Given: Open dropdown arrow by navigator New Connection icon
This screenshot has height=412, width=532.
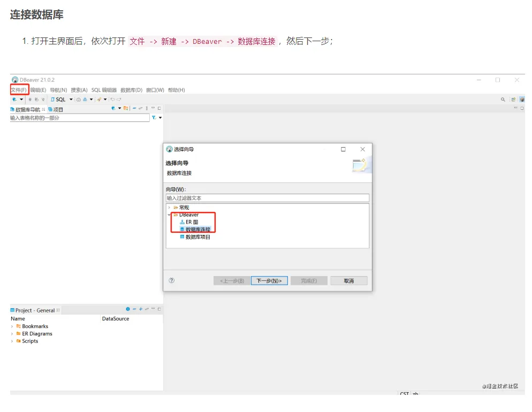Looking at the screenshot, I should (119, 108).
